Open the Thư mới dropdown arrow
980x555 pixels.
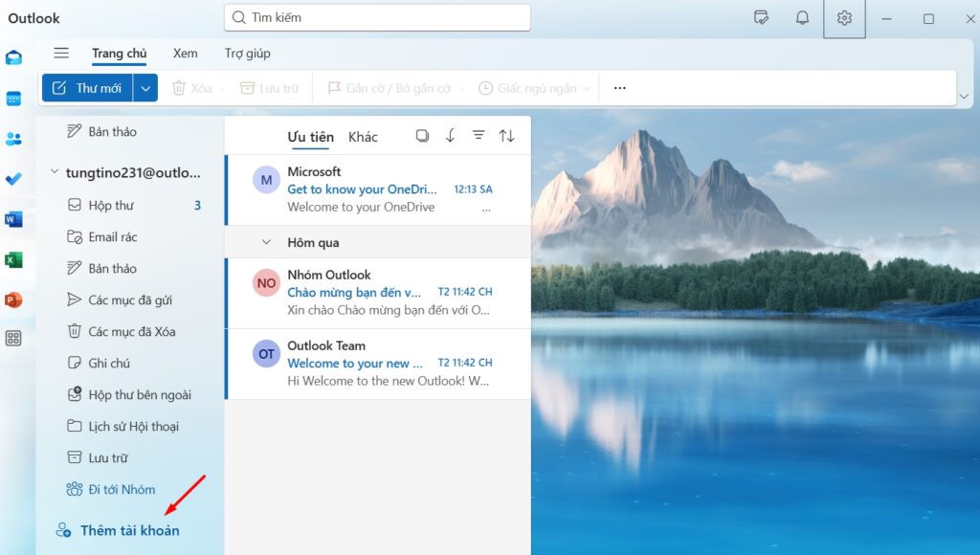point(145,88)
